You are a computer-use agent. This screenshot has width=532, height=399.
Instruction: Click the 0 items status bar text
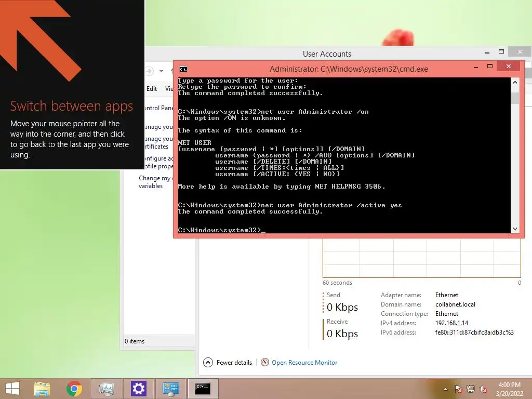(x=135, y=341)
